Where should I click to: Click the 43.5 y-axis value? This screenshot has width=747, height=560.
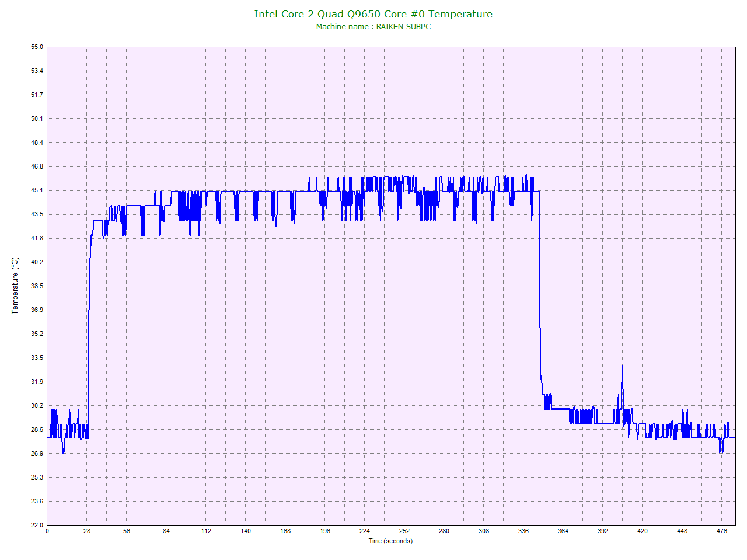pos(37,214)
